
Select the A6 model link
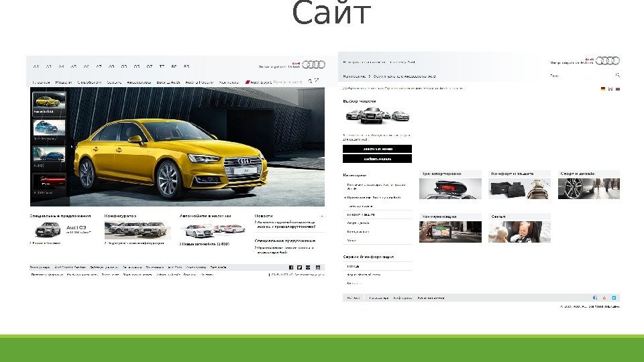pos(87,66)
